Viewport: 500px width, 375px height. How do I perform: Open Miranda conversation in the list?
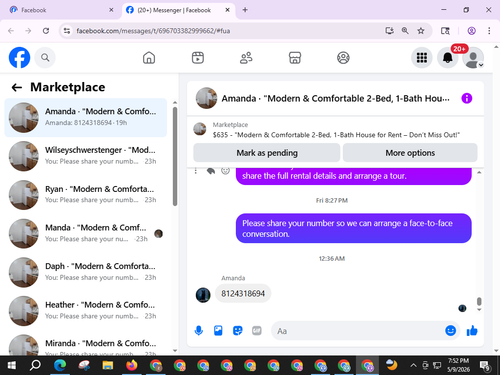[86, 344]
